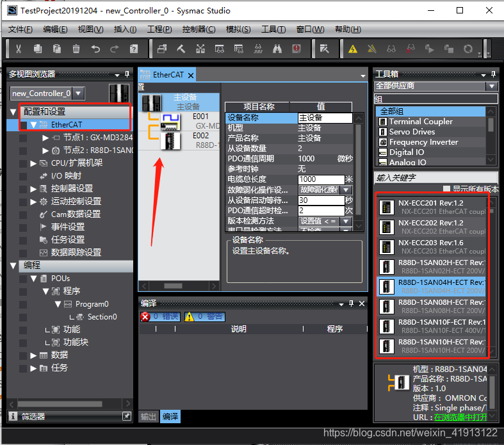The height and width of the screenshot is (445, 504).
Task: Click the Build hammer toolbar icon
Action: click(x=181, y=49)
